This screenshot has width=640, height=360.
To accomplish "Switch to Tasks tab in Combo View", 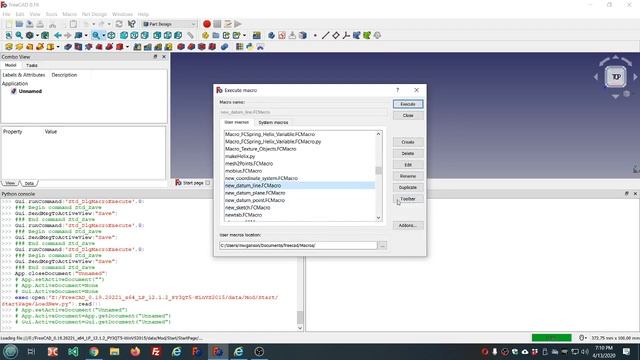I will pyautogui.click(x=31, y=65).
